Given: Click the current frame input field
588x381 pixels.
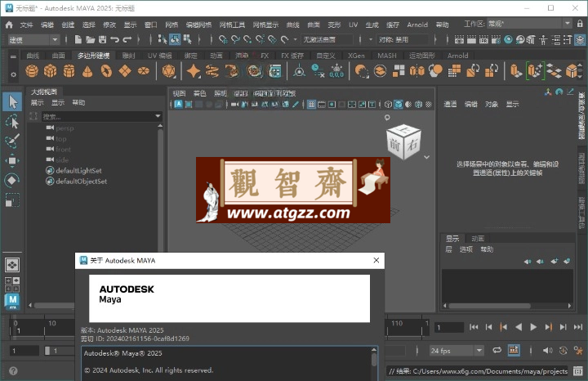Looking at the screenshot, I should click(449, 327).
